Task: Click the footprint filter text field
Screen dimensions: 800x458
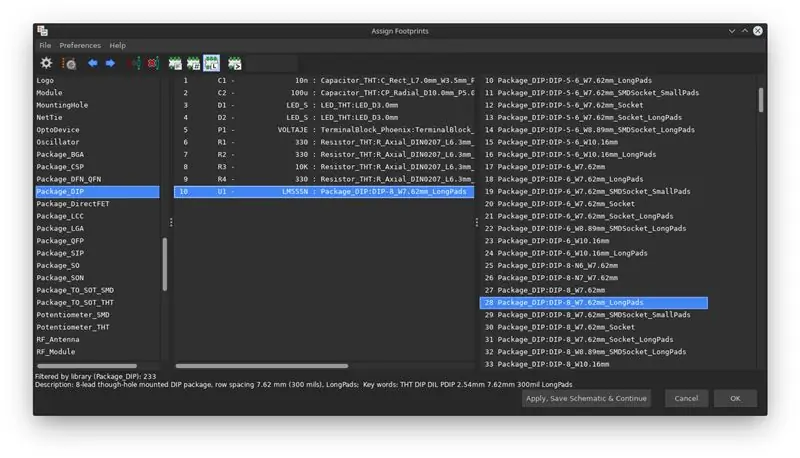Action: (x=272, y=64)
